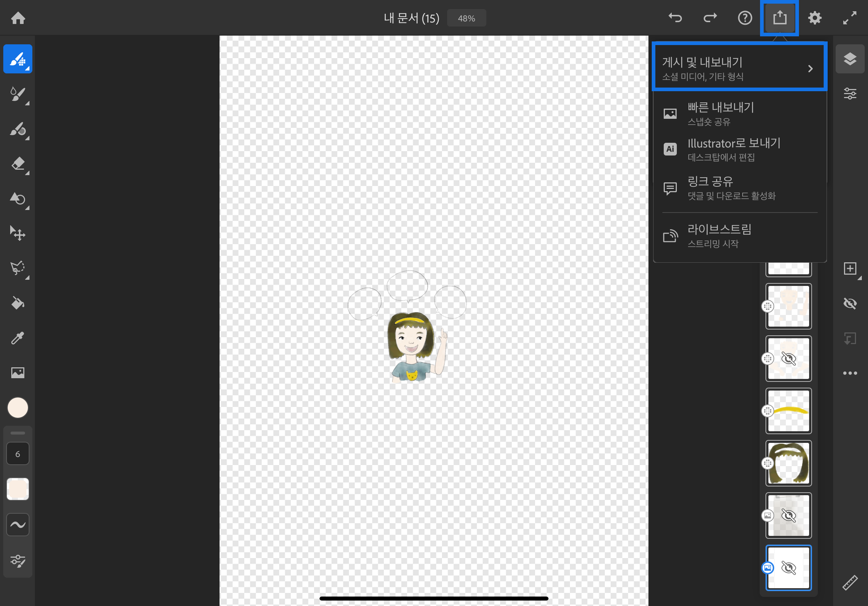Select the Eraser tool

18,164
